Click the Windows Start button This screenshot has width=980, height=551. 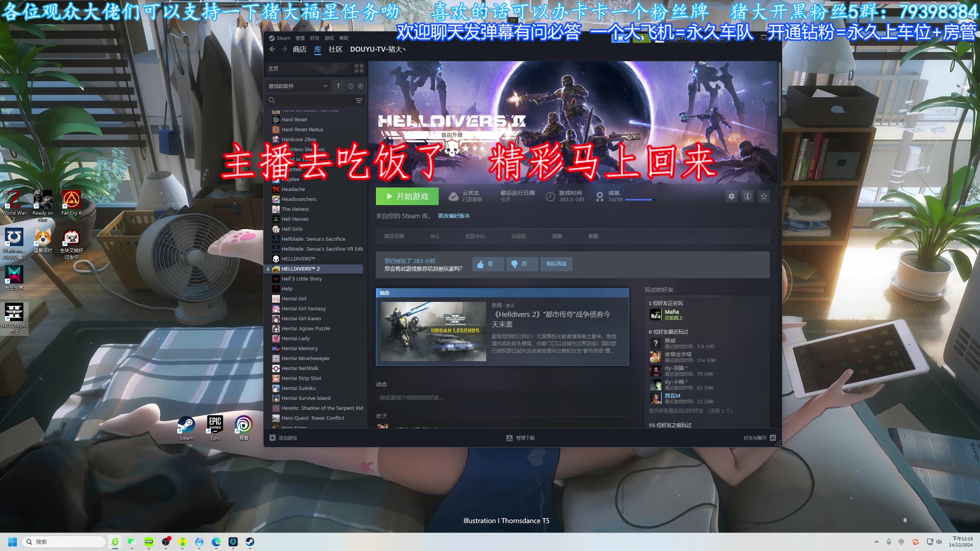[13, 542]
